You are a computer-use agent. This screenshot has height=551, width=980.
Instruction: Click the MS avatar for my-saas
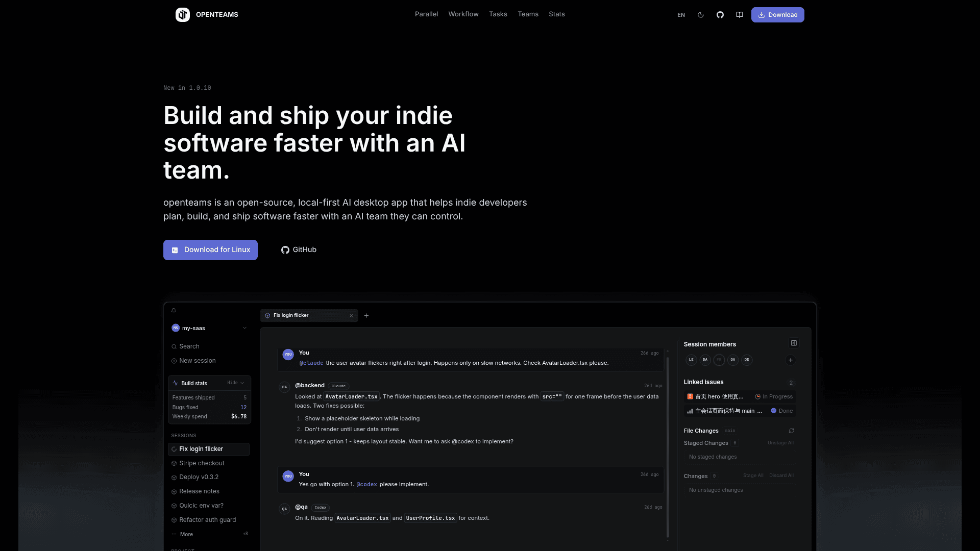[x=176, y=328]
